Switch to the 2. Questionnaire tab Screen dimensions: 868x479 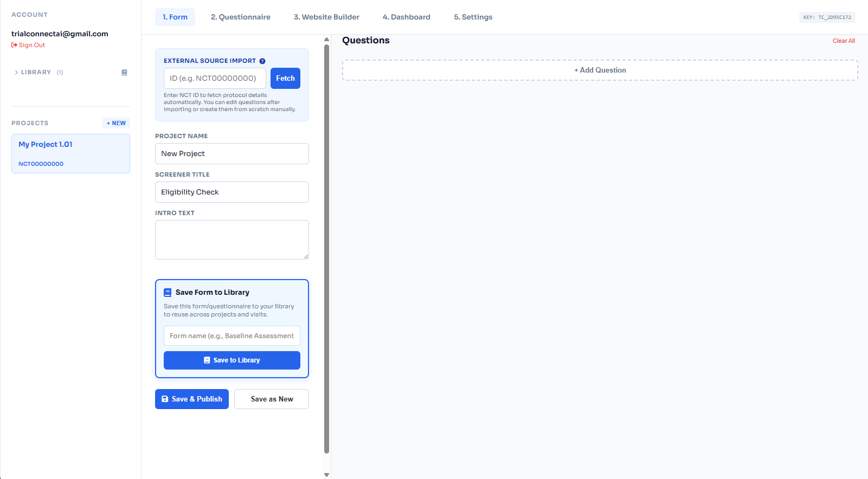[x=241, y=17]
